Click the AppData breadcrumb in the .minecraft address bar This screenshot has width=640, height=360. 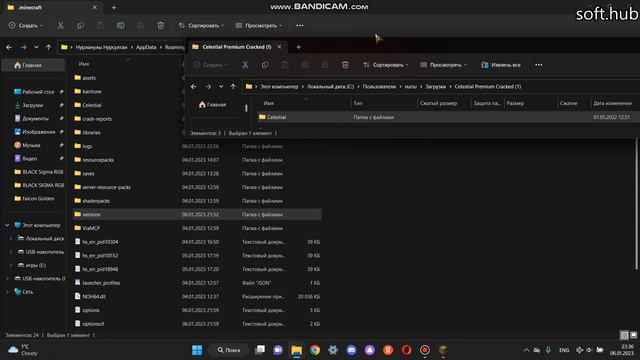coord(146,47)
